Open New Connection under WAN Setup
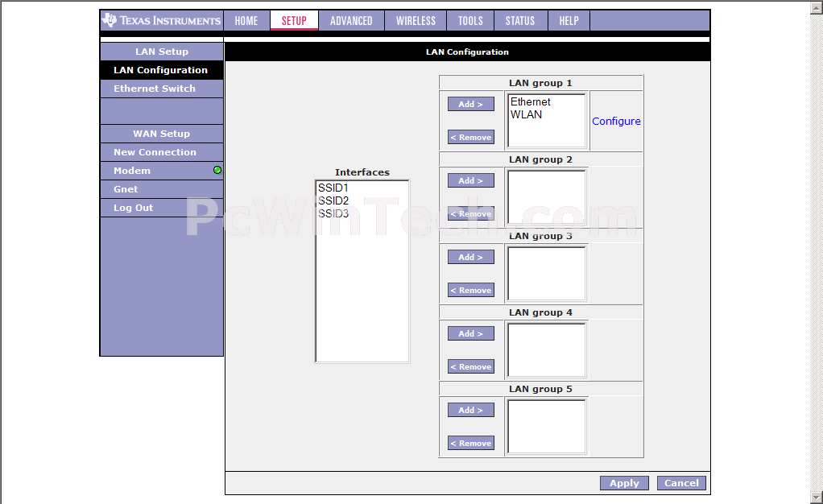The height and width of the screenshot is (504, 823). (155, 152)
